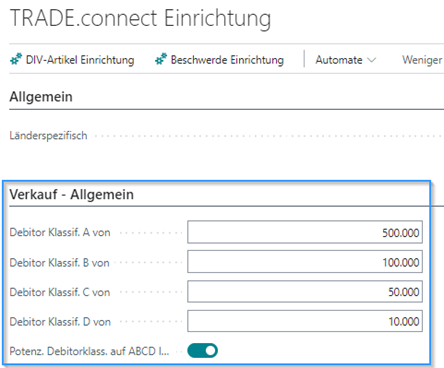Open DIV-Artikel Einrichtung action

coord(72,60)
